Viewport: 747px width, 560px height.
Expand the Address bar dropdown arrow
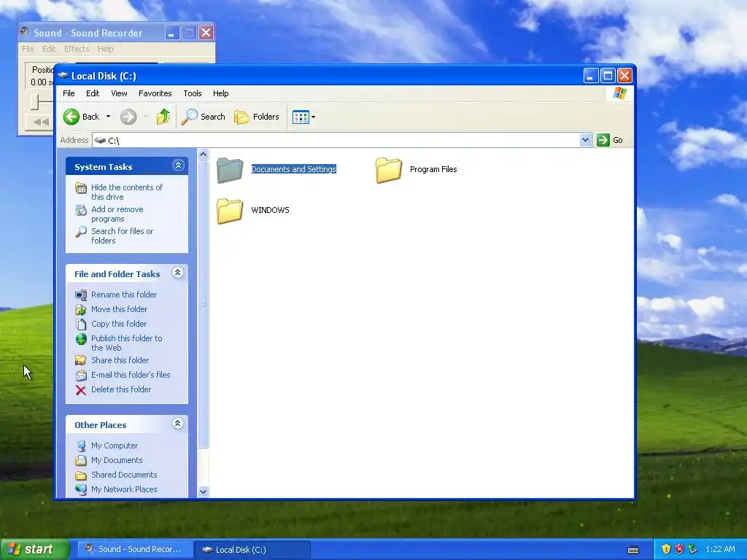point(586,140)
